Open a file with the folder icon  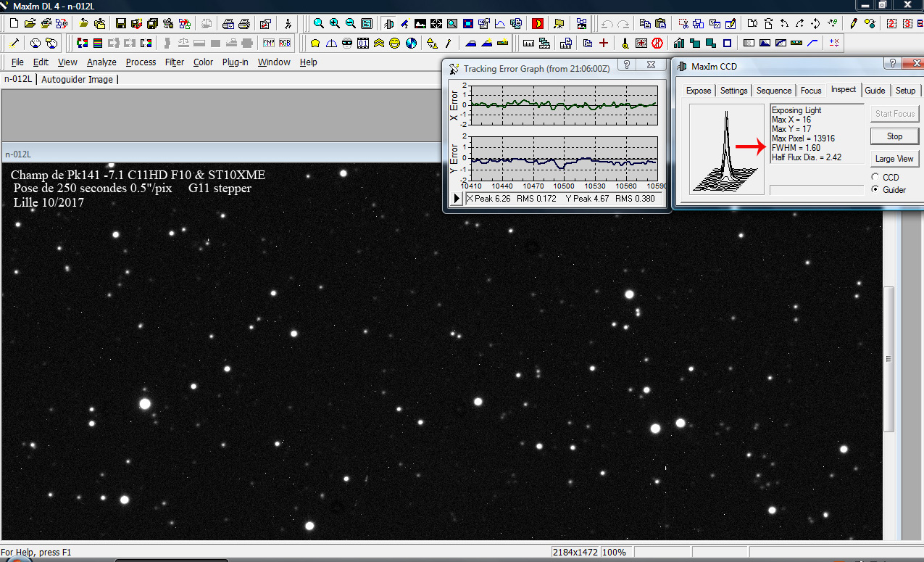[30, 23]
